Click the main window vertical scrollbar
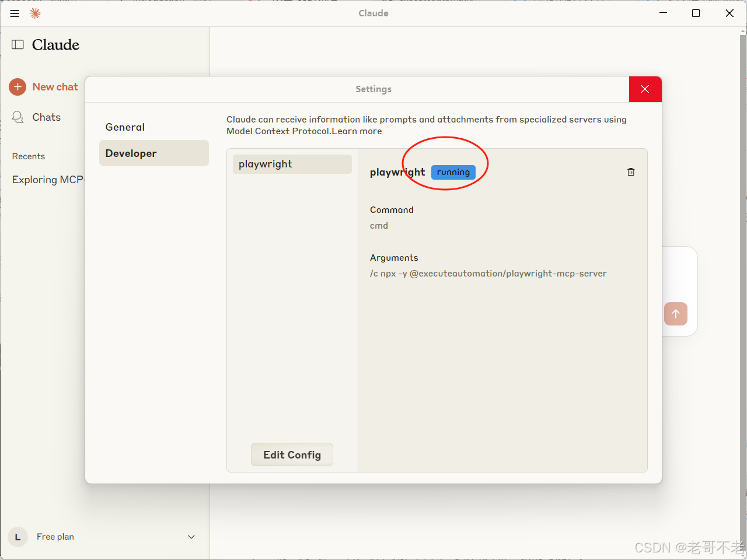The width and height of the screenshot is (747, 560). point(743,292)
